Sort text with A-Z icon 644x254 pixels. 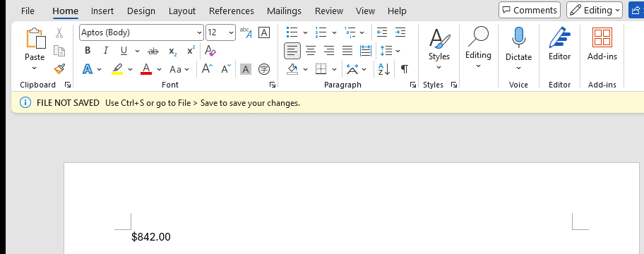(384, 69)
